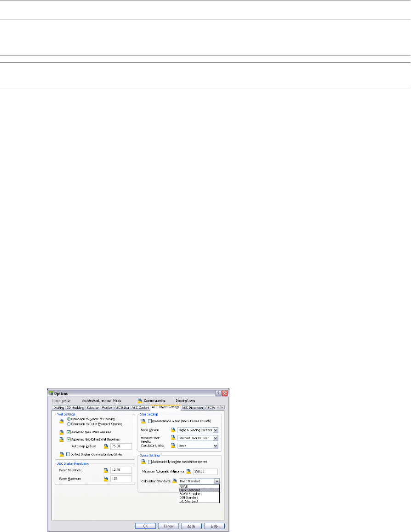Click the Facet Deviation input field
Screen dimensions: 411x532
(121, 470)
